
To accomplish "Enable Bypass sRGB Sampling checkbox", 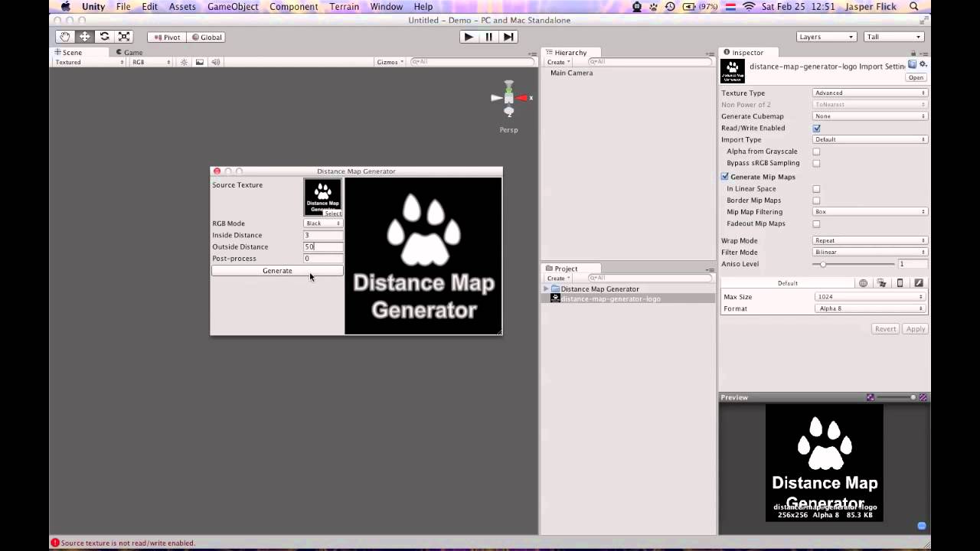I will click(x=816, y=163).
